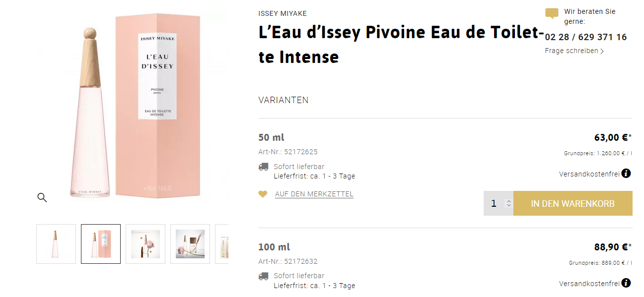The height and width of the screenshot is (297, 644).
Task: Click the delivery truck icon for 50 ml
Action: [x=263, y=167]
